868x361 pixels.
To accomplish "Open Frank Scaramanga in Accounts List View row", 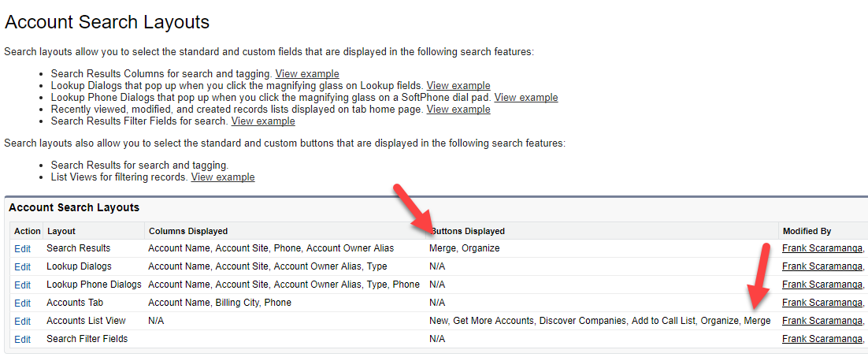I will point(822,321).
